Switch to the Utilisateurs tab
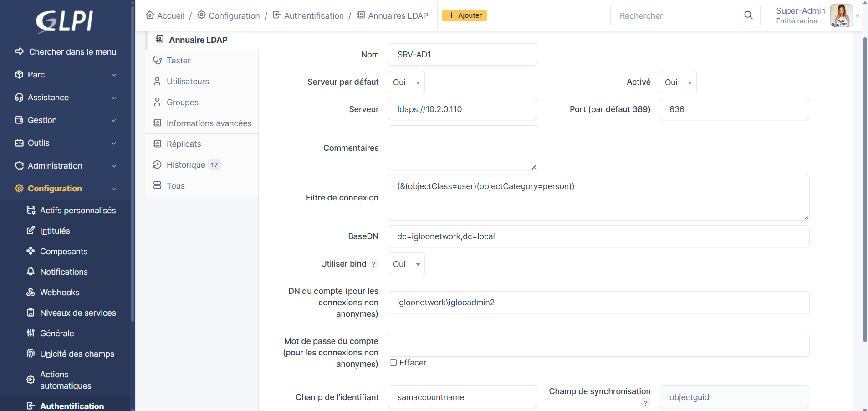 [202, 81]
